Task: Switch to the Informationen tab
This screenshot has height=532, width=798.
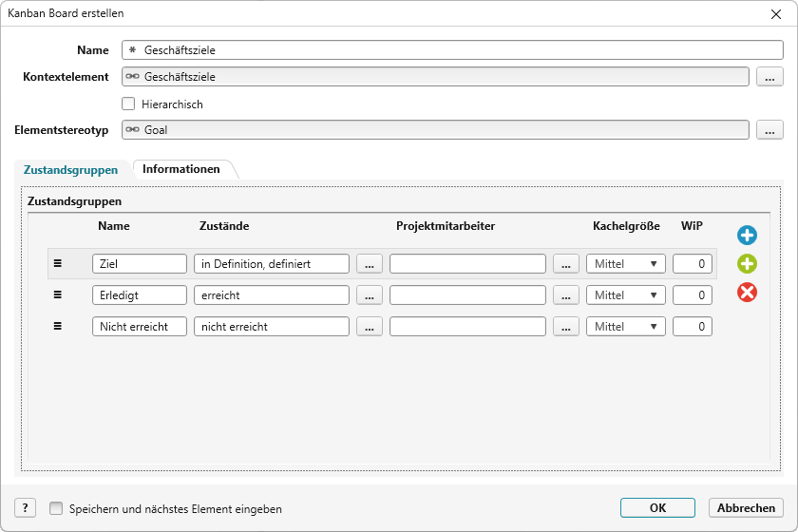Action: point(181,169)
